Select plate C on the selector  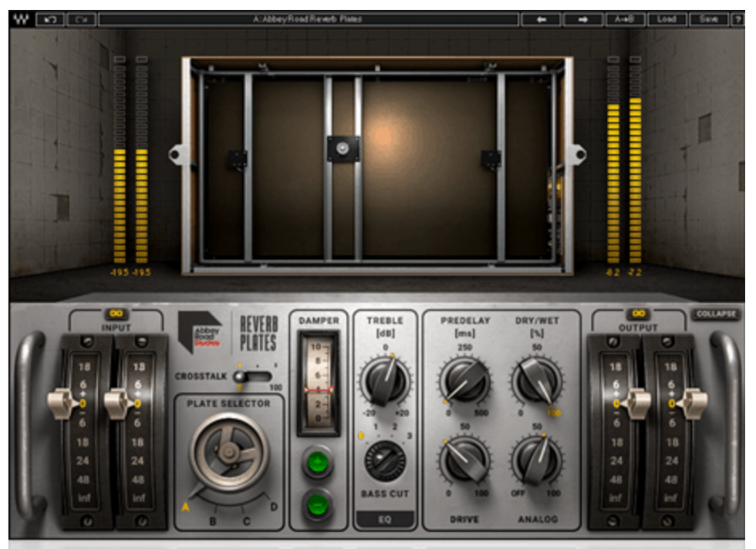246,521
